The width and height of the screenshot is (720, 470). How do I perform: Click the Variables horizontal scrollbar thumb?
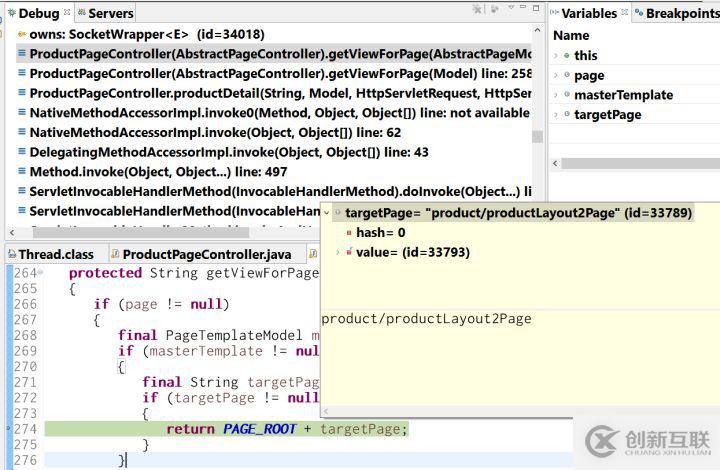coord(641,163)
